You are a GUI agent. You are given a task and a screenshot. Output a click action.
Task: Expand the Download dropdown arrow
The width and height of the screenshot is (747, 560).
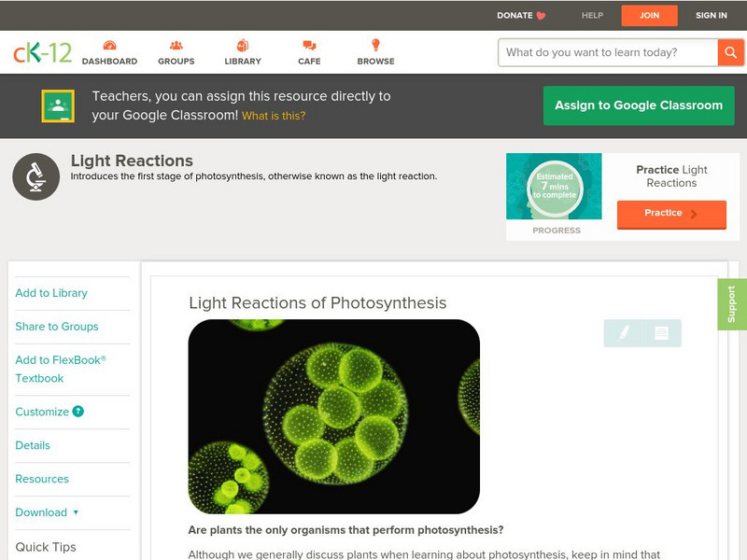76,512
